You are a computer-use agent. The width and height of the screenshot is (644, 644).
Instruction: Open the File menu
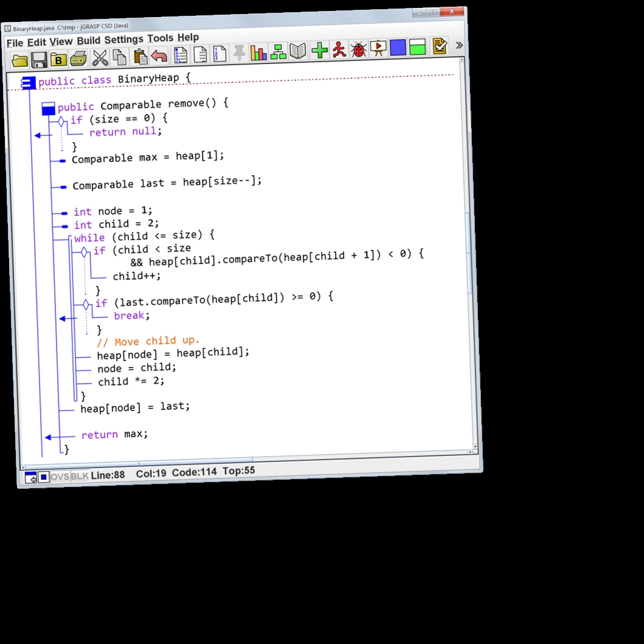tap(15, 43)
